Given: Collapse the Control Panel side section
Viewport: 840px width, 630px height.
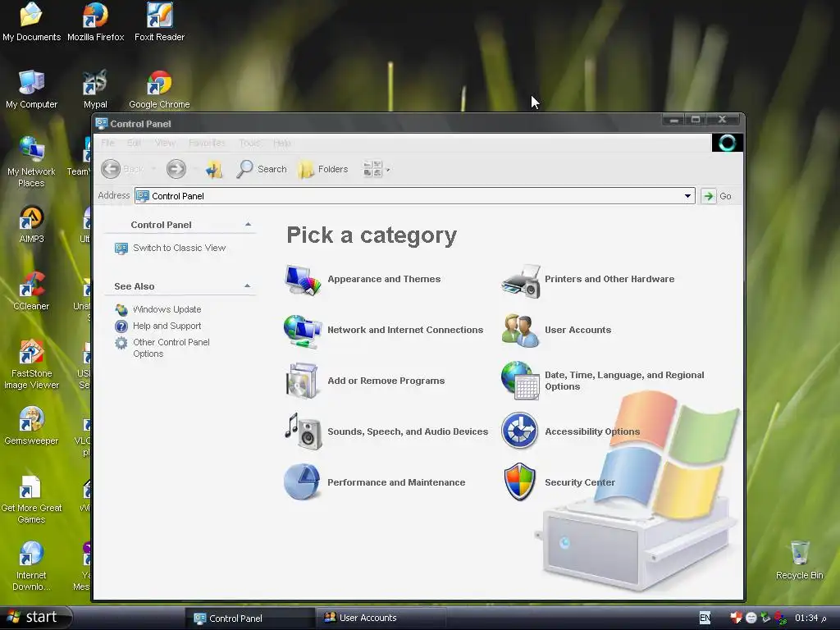Looking at the screenshot, I should [248, 225].
